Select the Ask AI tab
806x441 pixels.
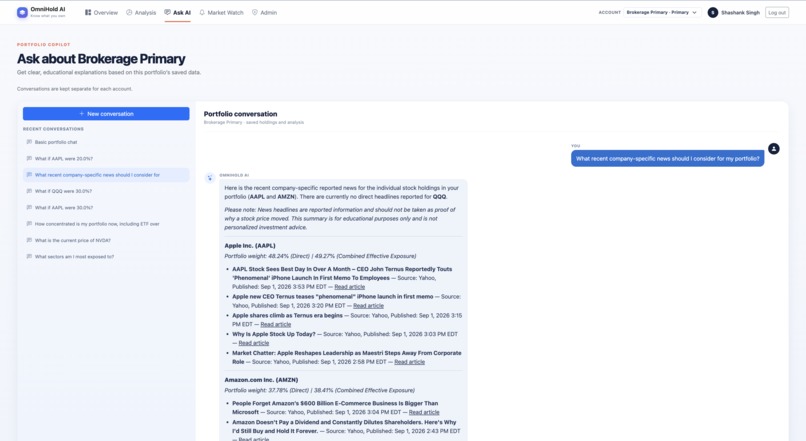(177, 12)
